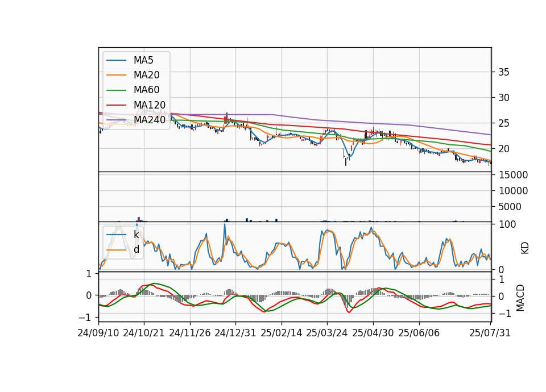Click the MA5 legend label

point(143,60)
